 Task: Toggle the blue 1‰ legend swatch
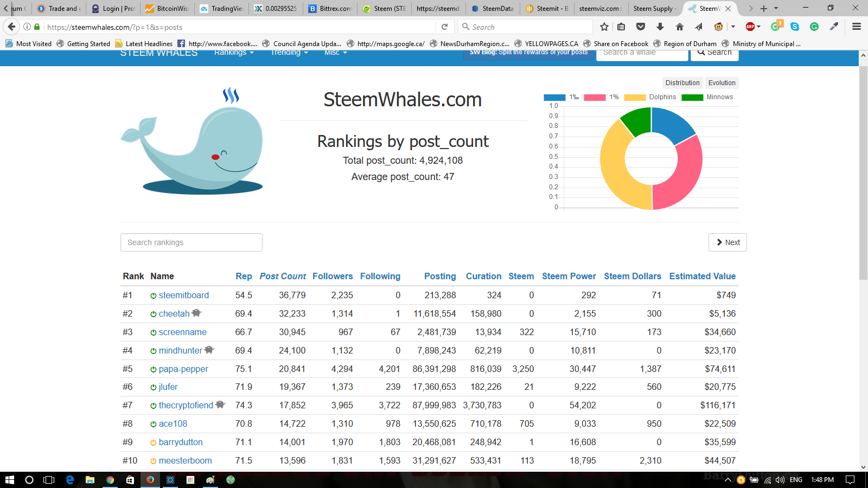point(554,97)
